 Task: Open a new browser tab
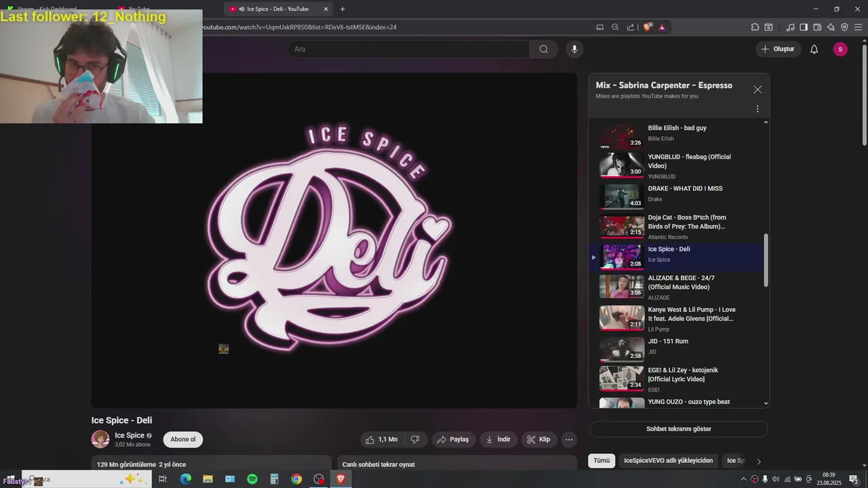coord(342,9)
